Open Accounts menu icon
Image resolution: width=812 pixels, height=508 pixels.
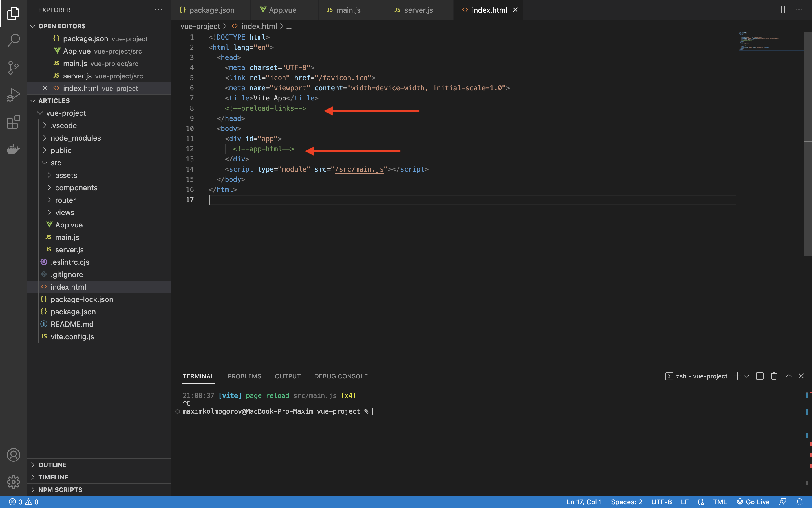(x=14, y=455)
